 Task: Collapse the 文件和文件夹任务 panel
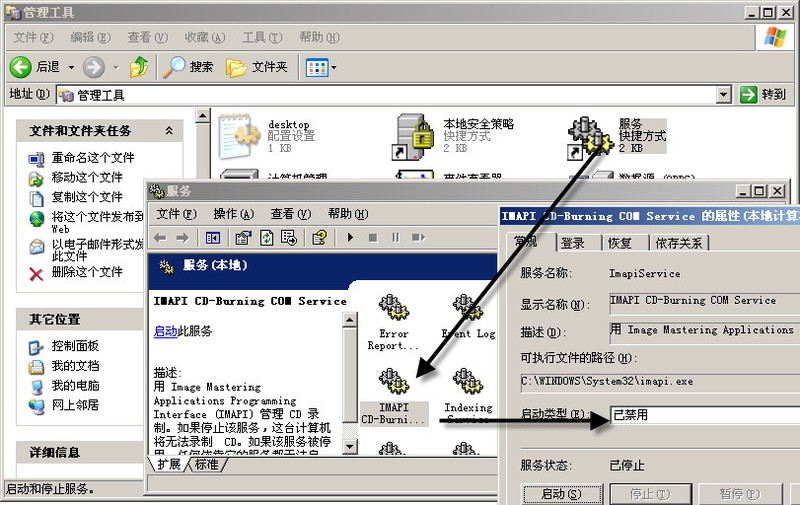(x=169, y=131)
